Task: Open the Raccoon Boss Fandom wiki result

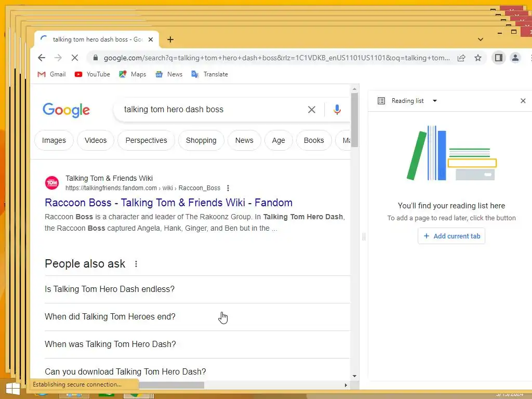Action: (169, 203)
